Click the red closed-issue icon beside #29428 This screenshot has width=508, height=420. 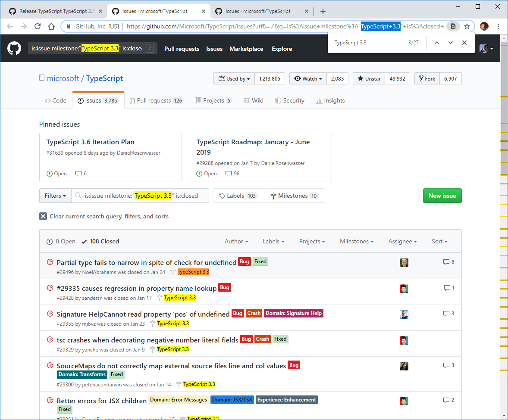50,287
